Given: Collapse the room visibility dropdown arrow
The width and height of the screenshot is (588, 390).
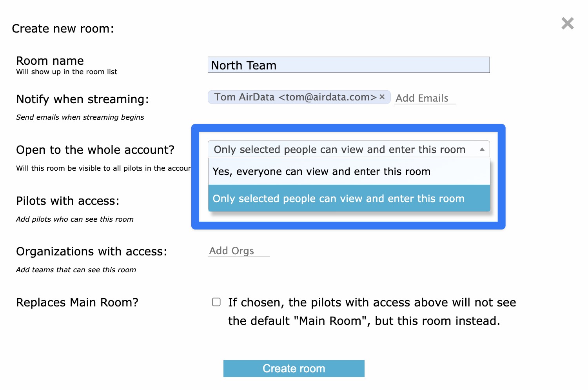Looking at the screenshot, I should click(482, 149).
